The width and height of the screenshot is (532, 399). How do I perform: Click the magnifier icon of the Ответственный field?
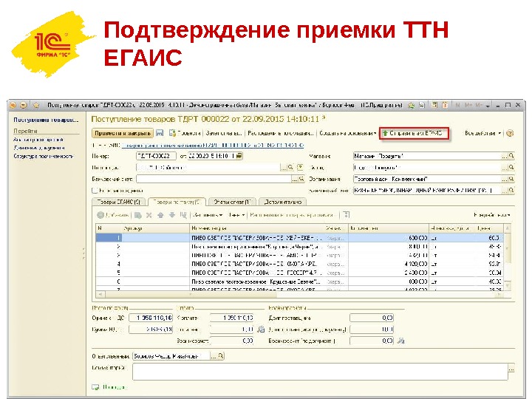click(220, 356)
